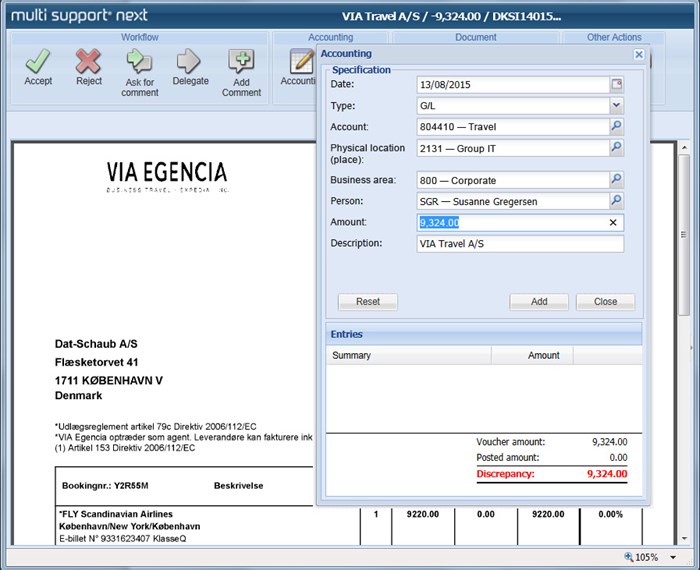The image size is (700, 570).
Task: Click the Dat-Schaub A/S address line
Action: [x=96, y=344]
